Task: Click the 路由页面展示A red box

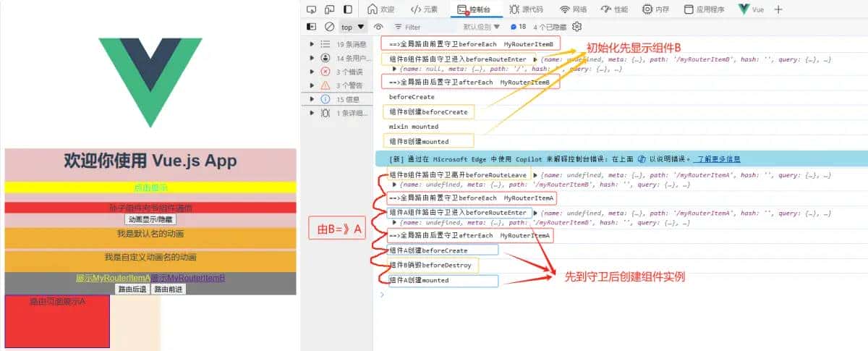Action: (x=57, y=321)
